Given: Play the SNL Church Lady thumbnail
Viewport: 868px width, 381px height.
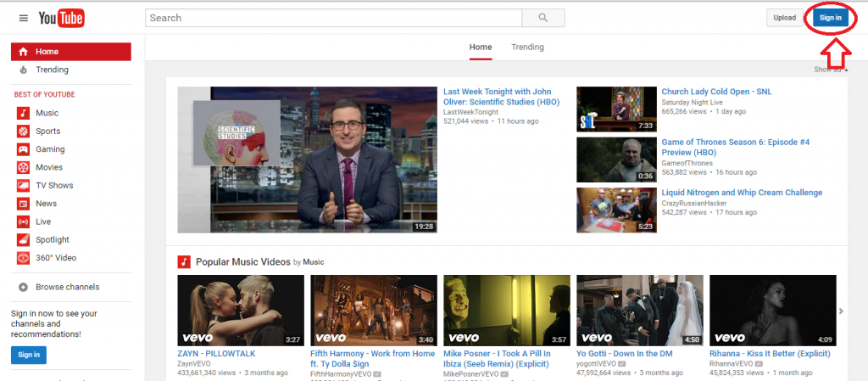Looking at the screenshot, I should click(617, 109).
